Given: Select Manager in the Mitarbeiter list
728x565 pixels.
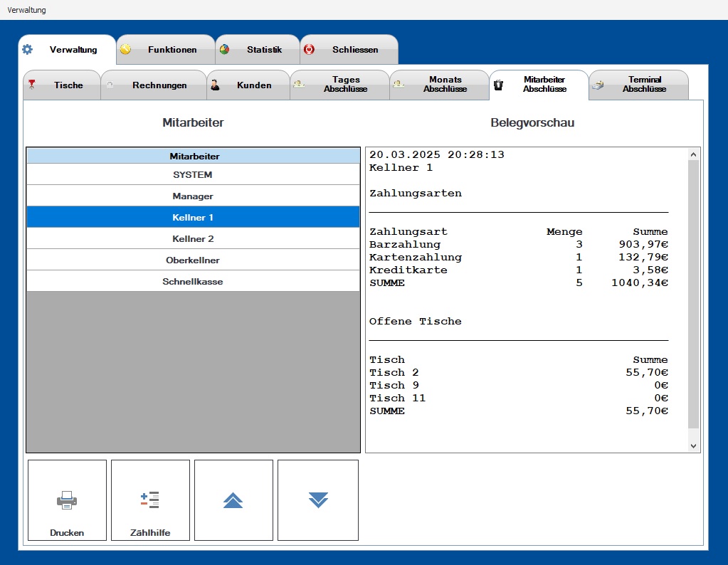Looking at the screenshot, I should pyautogui.click(x=193, y=196).
